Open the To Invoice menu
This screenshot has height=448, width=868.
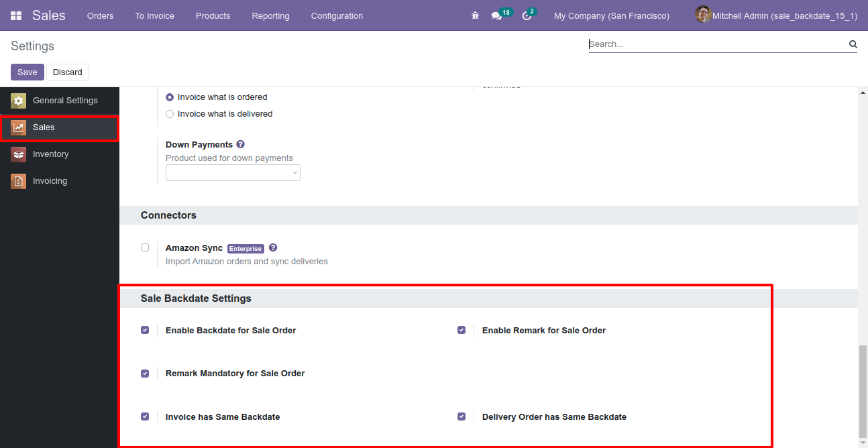click(x=154, y=15)
